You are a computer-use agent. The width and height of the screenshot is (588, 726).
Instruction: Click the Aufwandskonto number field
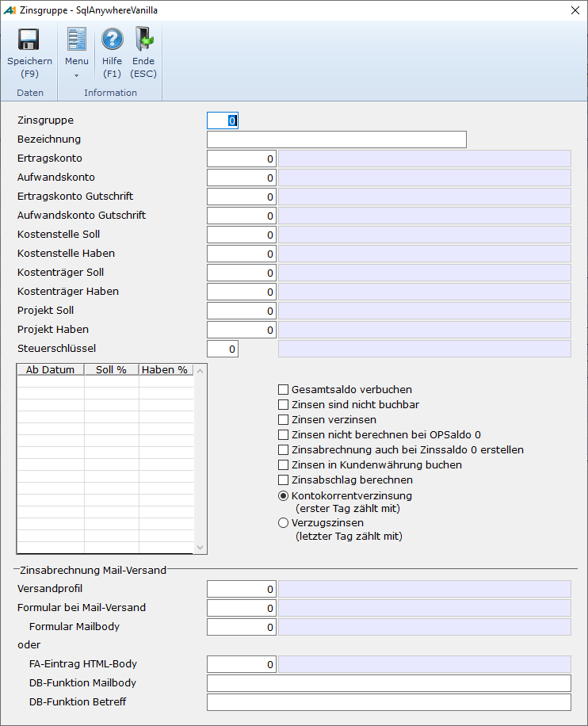coord(242,178)
